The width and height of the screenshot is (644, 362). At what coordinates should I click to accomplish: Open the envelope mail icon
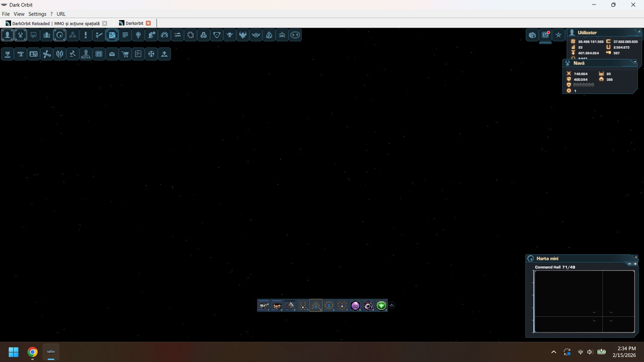pos(112,54)
